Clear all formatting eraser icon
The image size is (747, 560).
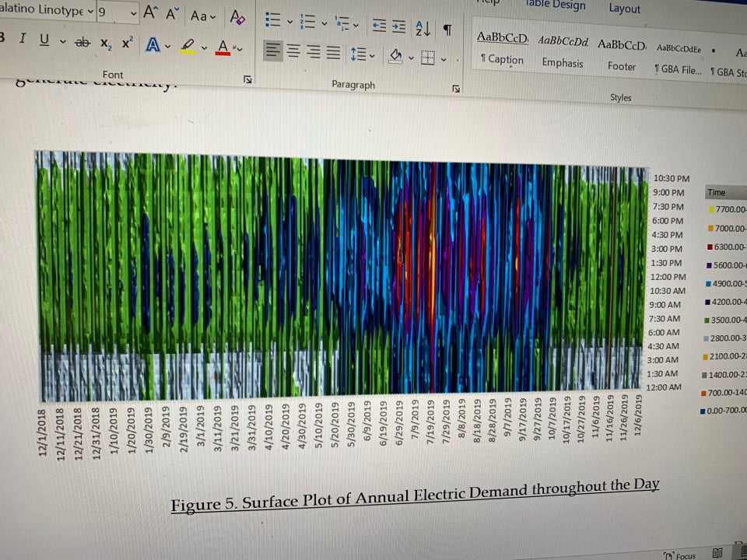pos(237,17)
